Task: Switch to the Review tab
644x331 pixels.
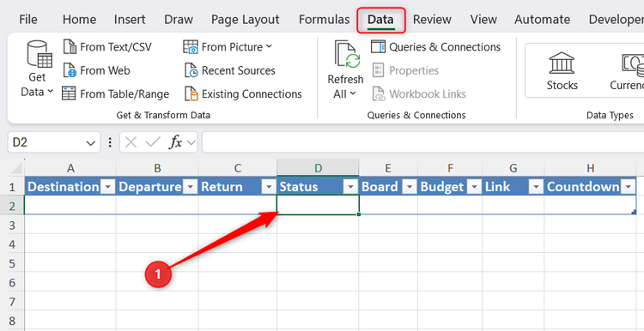Action: [x=432, y=19]
